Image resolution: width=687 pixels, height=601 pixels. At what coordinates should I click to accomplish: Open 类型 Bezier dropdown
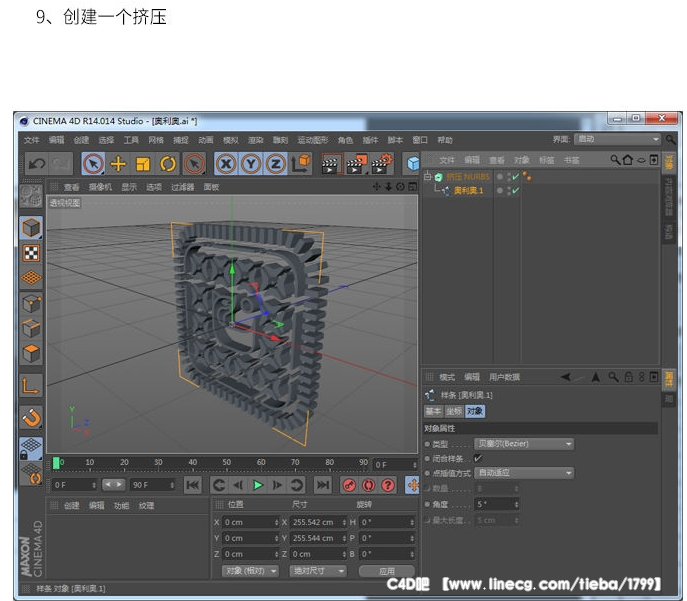coord(524,444)
